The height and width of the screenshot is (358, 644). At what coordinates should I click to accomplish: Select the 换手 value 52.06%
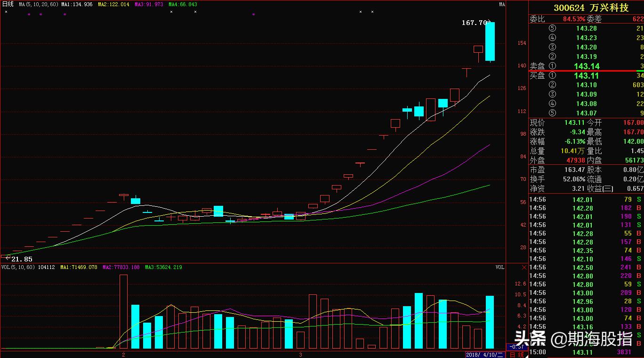(x=574, y=179)
